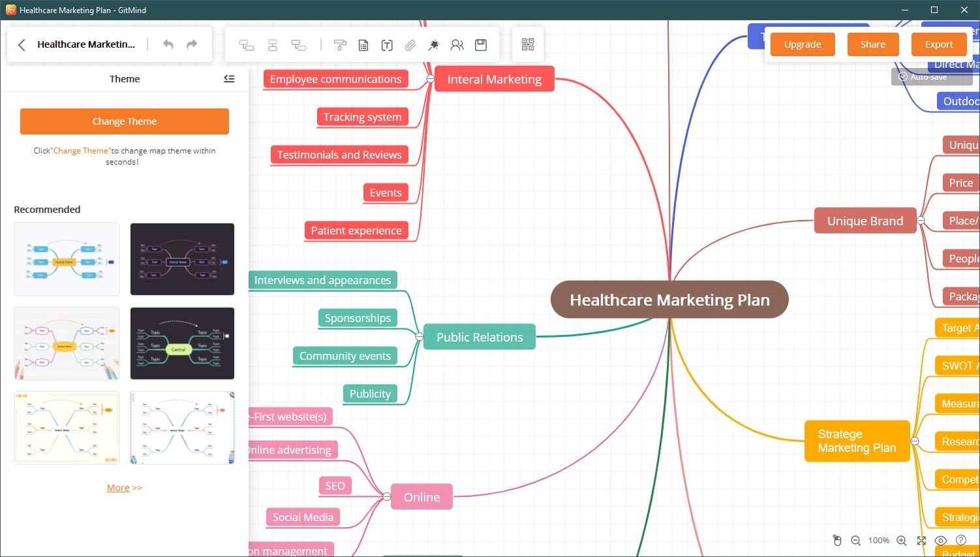Select the format painter tool
980x557 pixels.
(340, 45)
